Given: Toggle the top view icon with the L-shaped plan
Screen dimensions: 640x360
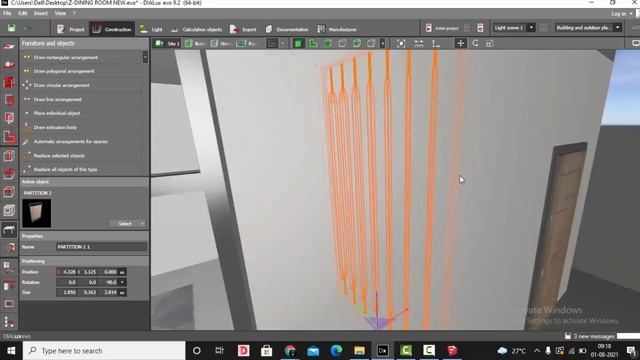Looking at the screenshot, I should [313, 43].
